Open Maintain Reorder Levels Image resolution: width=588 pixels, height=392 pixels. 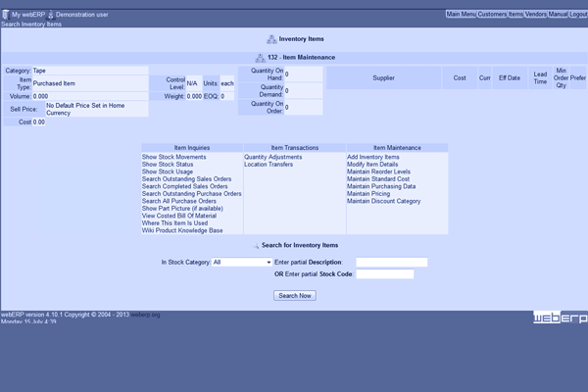coord(378,171)
